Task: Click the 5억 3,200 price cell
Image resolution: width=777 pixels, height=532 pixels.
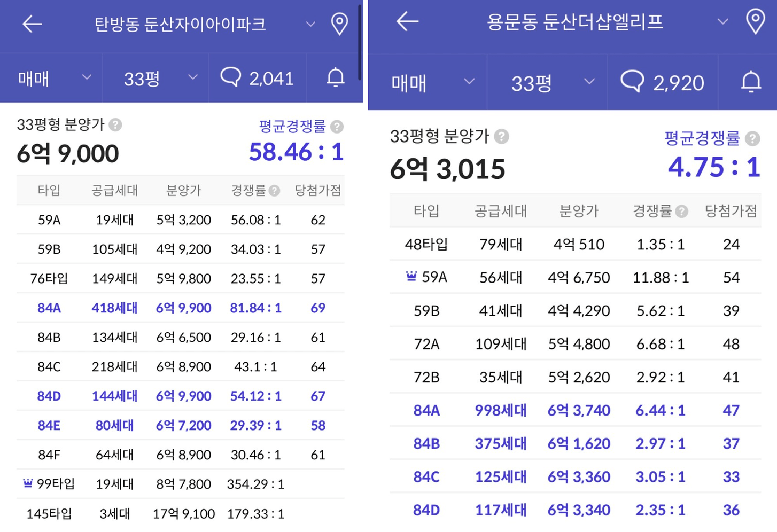Action: point(183,220)
